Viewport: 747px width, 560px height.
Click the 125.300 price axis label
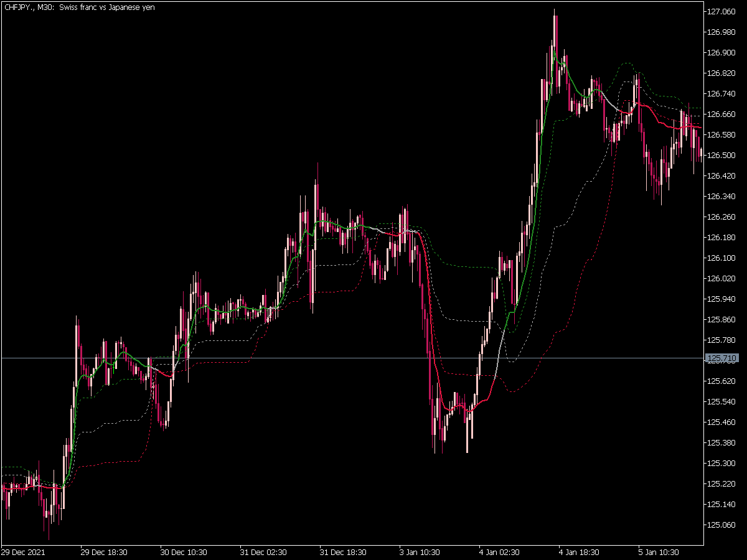[x=721, y=464]
